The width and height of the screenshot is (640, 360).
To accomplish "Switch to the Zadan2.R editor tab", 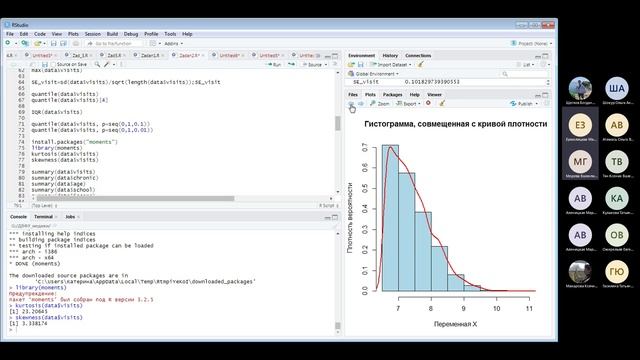I will coord(189,55).
